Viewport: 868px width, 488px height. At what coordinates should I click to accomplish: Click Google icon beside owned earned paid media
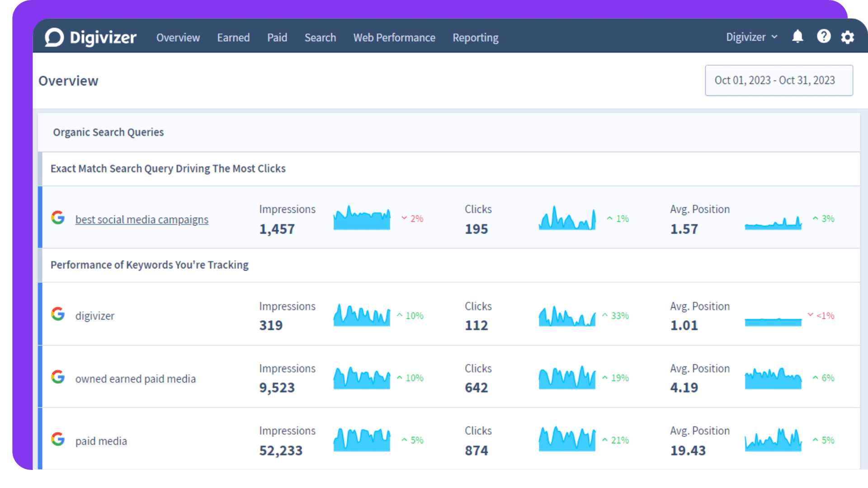(x=58, y=377)
